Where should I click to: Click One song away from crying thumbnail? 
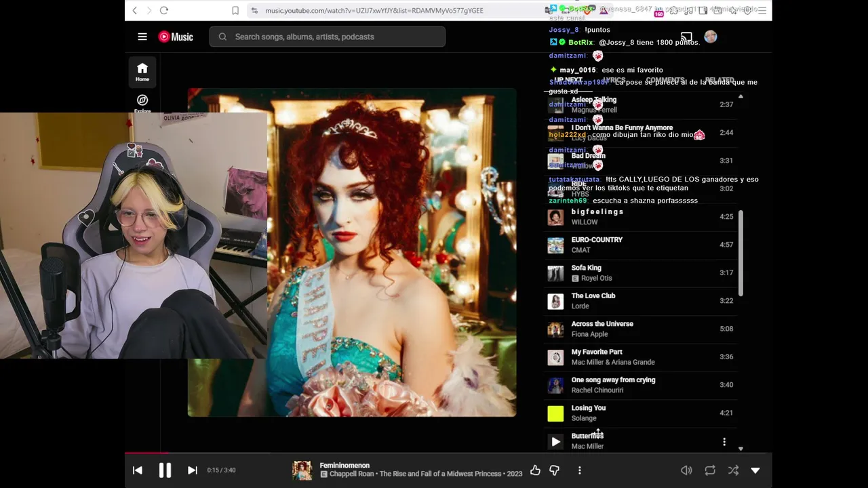[x=555, y=385]
